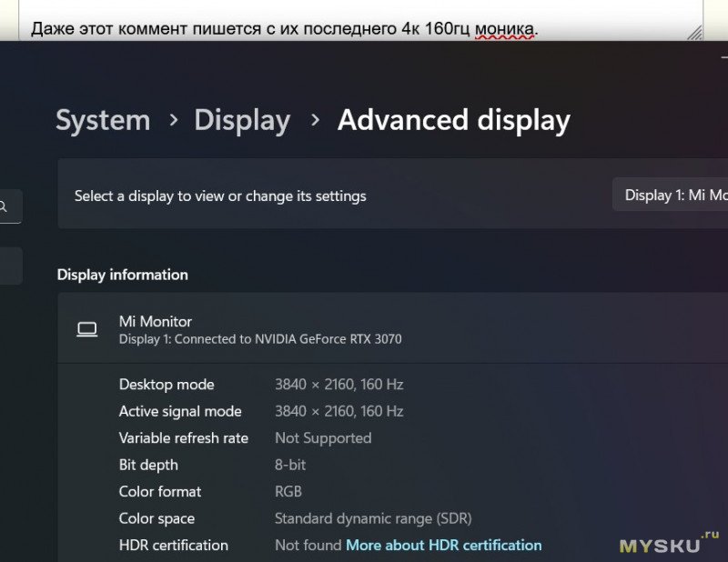728x562 pixels.
Task: Click the 'Advanced display' page title
Action: 453,121
